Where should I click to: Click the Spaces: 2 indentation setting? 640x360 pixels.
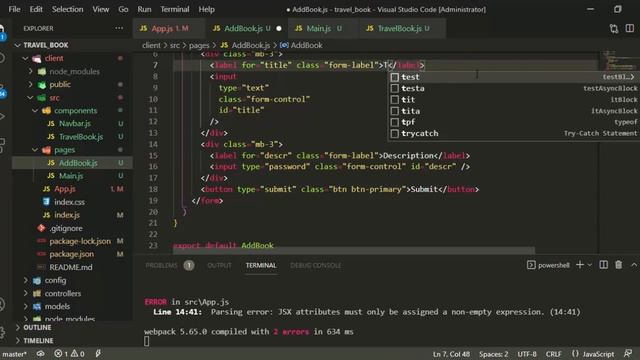(x=493, y=354)
